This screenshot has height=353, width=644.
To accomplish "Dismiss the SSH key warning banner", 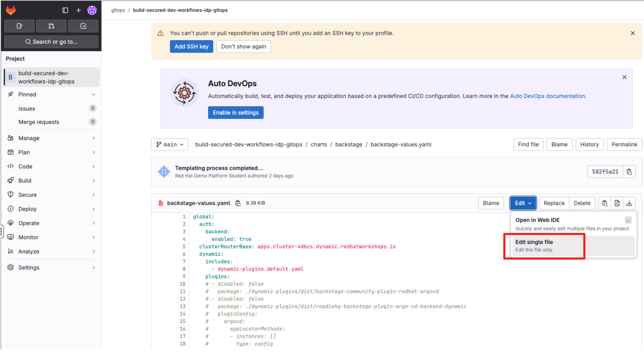I will [x=633, y=33].
